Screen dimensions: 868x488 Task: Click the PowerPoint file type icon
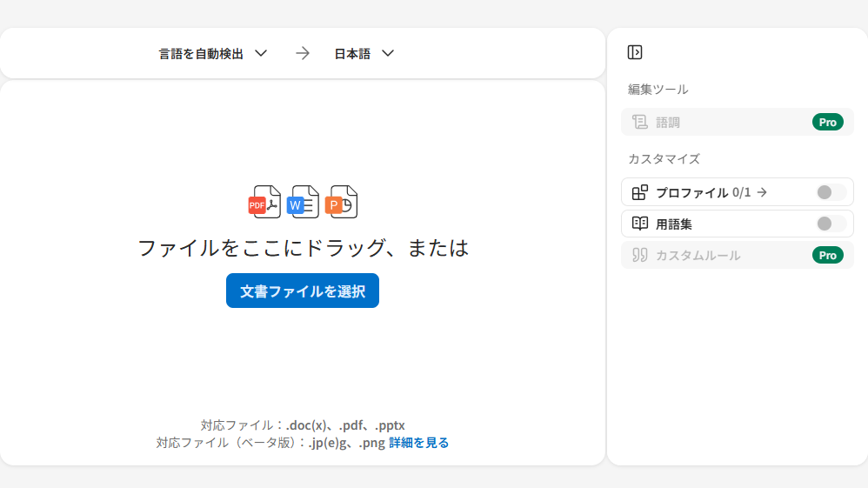(341, 202)
